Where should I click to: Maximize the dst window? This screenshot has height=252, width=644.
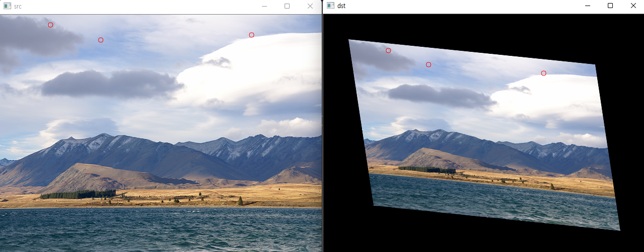click(610, 6)
